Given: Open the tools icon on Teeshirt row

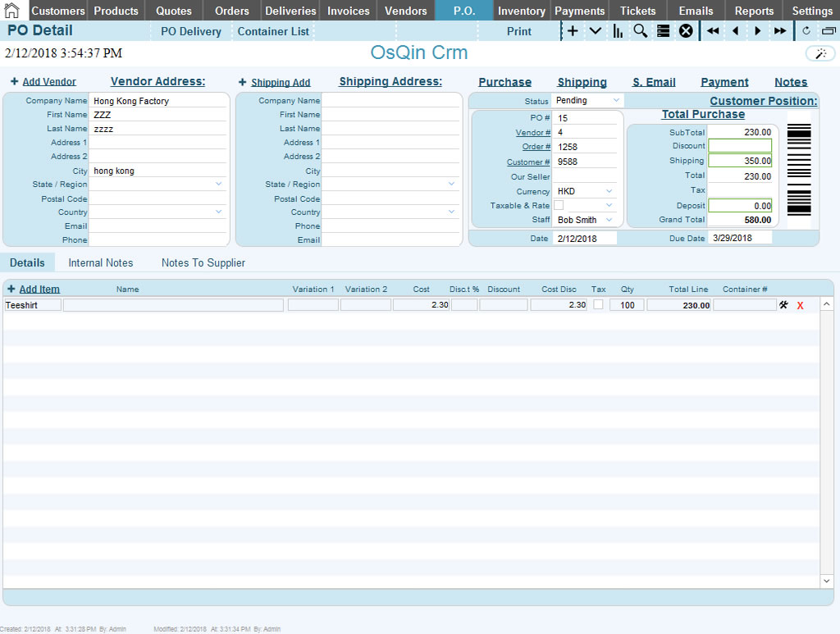Looking at the screenshot, I should coord(783,304).
